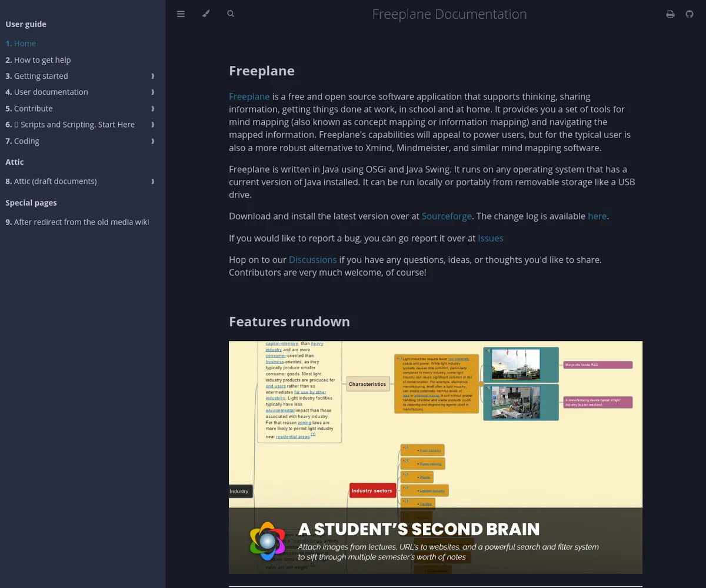
Task: Expand the User documentation section
Action: click(x=153, y=92)
